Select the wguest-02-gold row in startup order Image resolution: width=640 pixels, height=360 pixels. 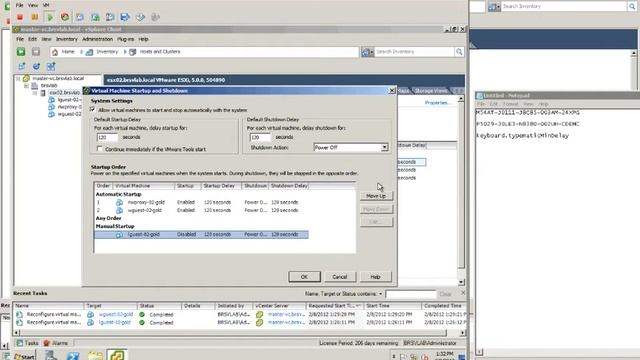(x=201, y=210)
